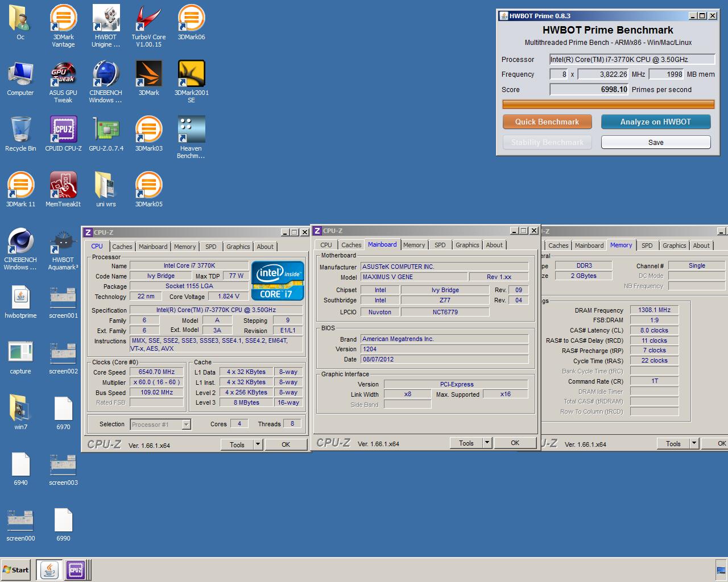Open SPD tab in first CPU-Z window

[211, 247]
